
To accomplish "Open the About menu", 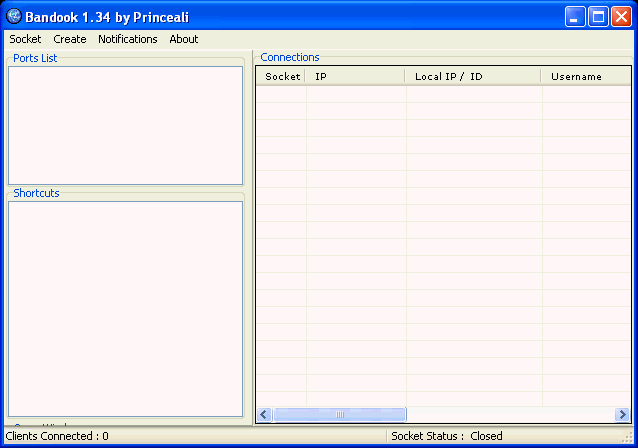I will tap(184, 39).
